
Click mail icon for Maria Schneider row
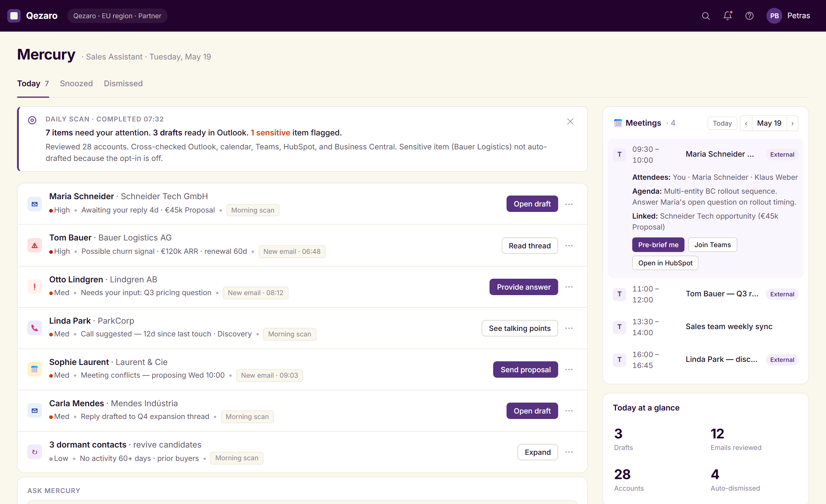click(35, 204)
